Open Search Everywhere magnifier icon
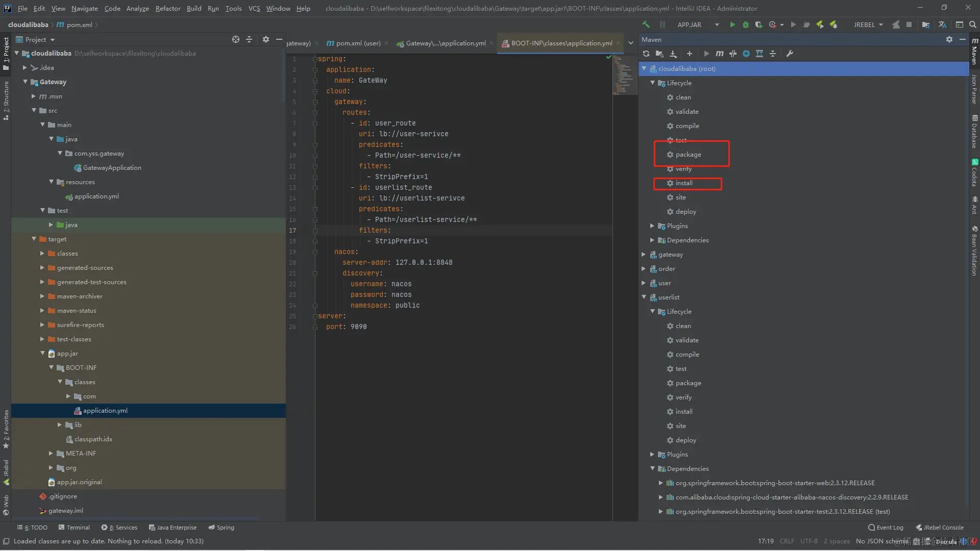980x551 pixels. 972,24
